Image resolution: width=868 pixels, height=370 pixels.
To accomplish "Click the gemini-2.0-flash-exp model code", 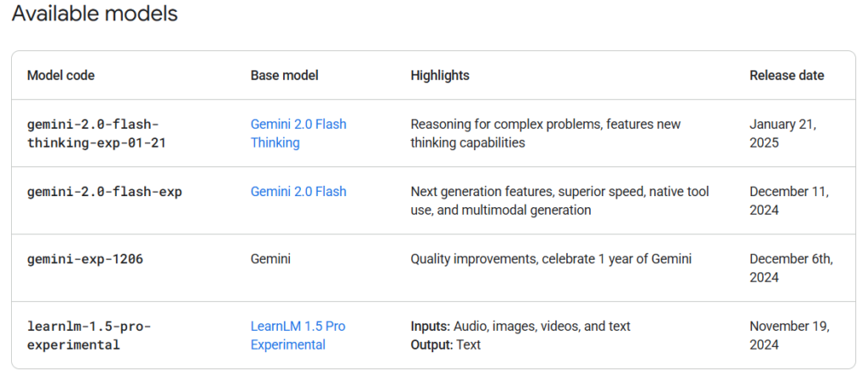I will [x=104, y=192].
